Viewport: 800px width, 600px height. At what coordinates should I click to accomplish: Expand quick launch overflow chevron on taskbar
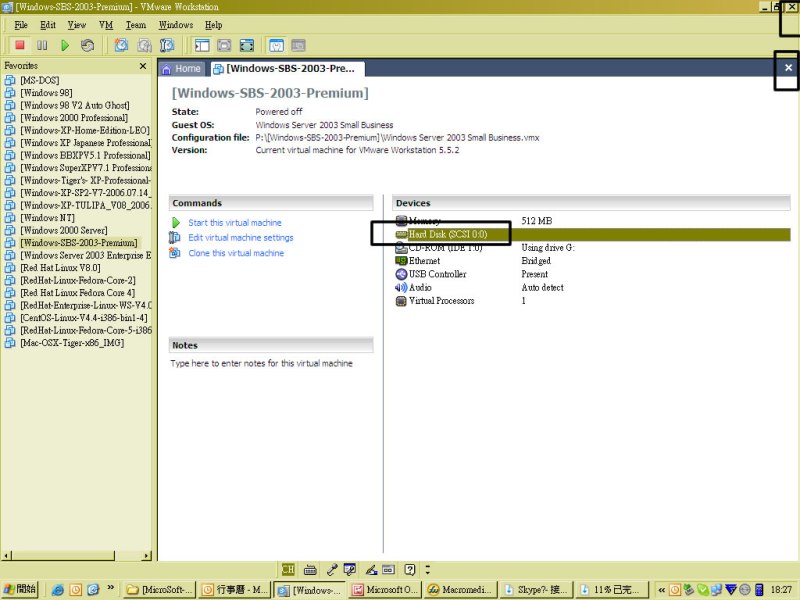111,588
